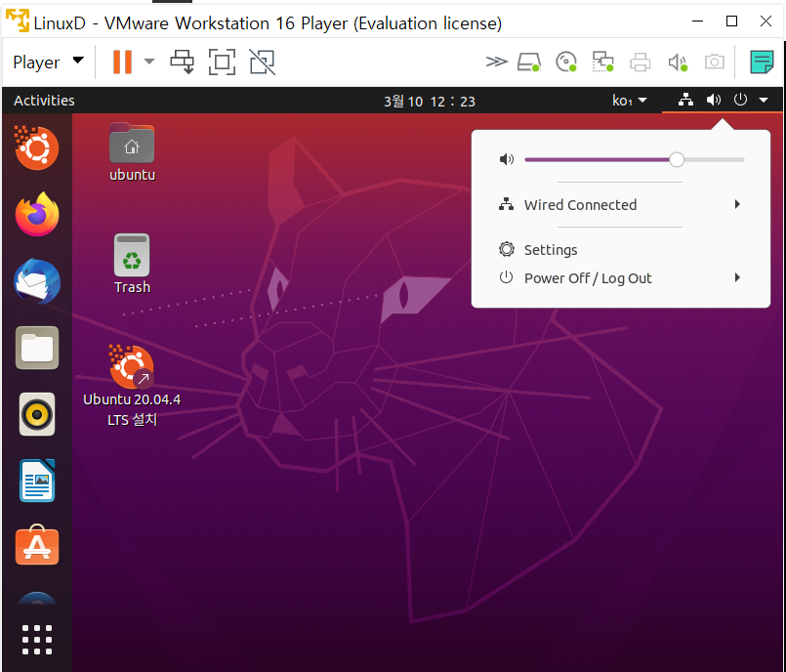Minimize the VMware Player window
The width and height of the screenshot is (786, 672).
click(x=698, y=21)
